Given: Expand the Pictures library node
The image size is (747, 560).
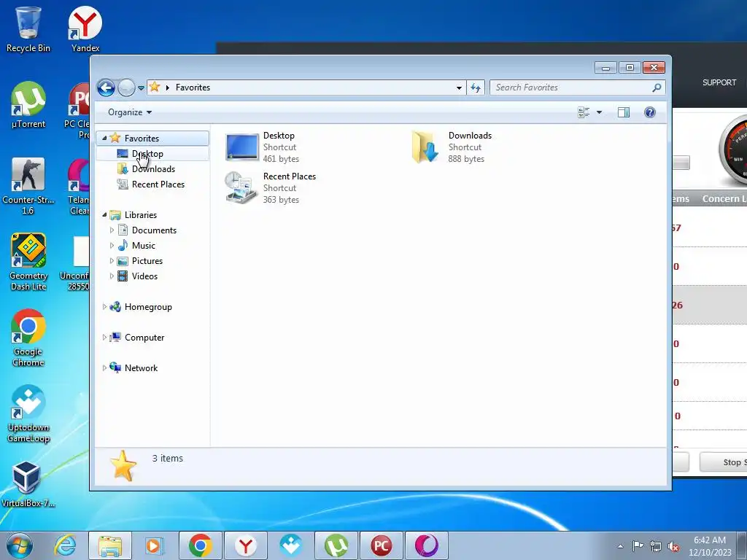Looking at the screenshot, I should [112, 261].
